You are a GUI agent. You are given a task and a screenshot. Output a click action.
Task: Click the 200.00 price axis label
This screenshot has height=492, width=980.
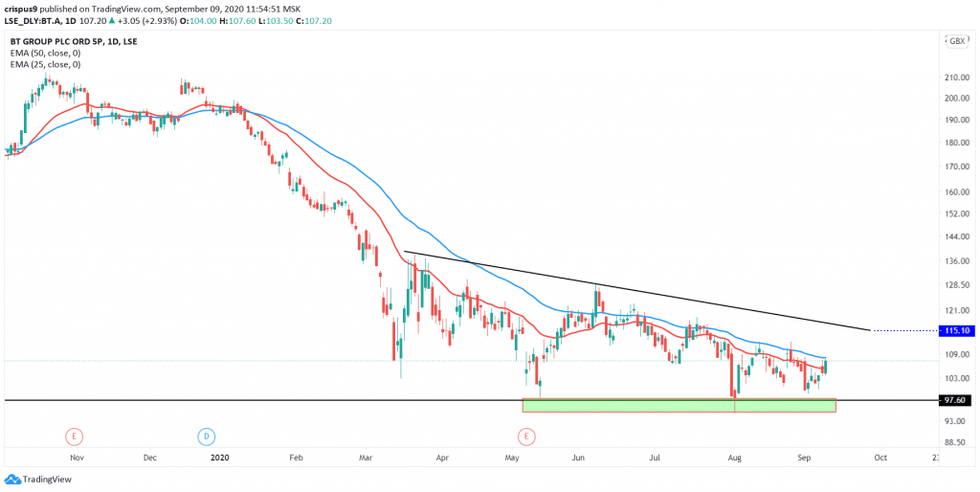[957, 99]
